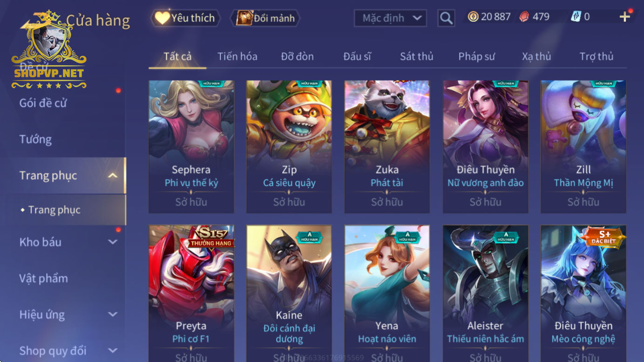This screenshot has height=362, width=644.
Task: Expand the Shop quy đổi section
Action: click(x=112, y=350)
